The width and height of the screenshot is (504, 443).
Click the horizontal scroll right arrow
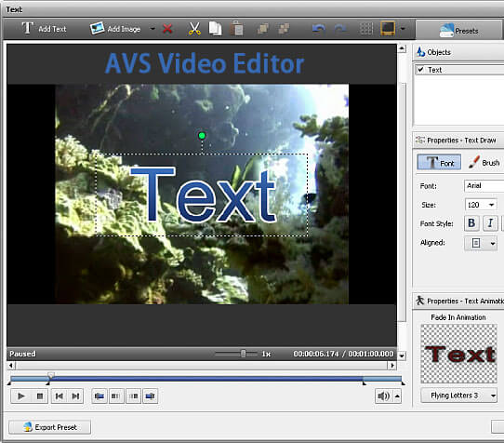pos(392,365)
